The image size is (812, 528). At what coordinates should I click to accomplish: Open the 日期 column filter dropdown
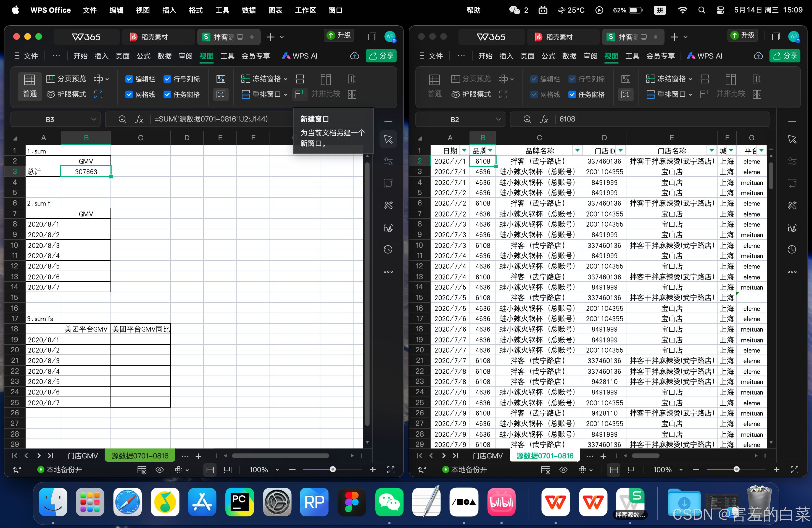(464, 150)
